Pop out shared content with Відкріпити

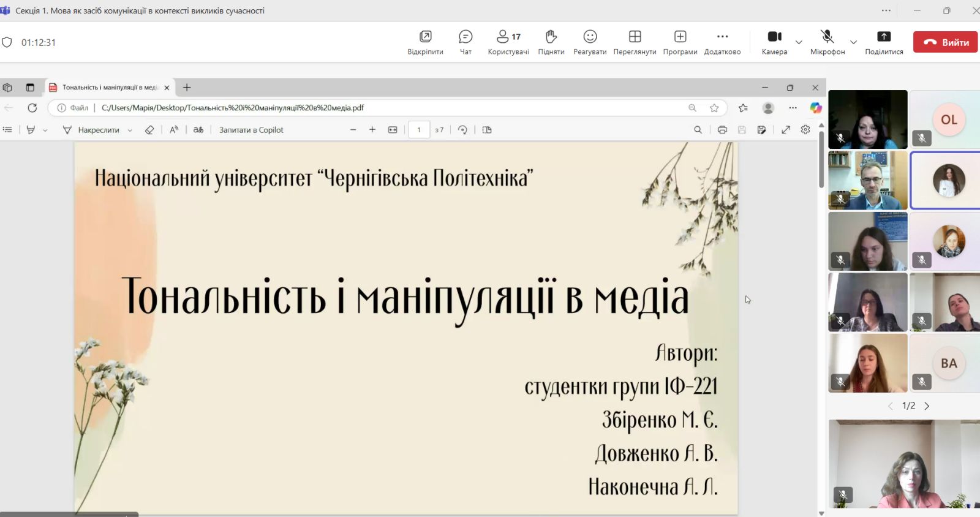425,42
